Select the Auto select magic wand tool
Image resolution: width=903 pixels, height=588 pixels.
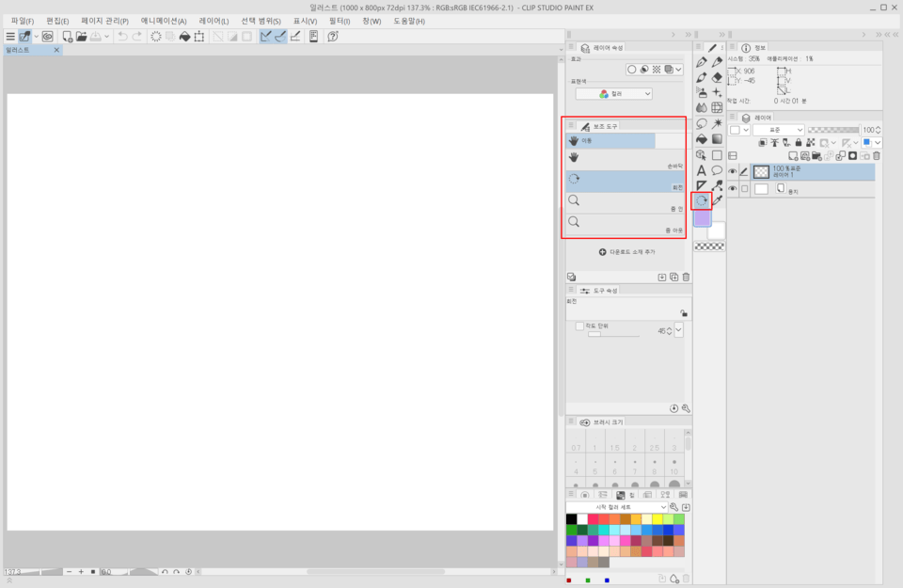pyautogui.click(x=717, y=123)
